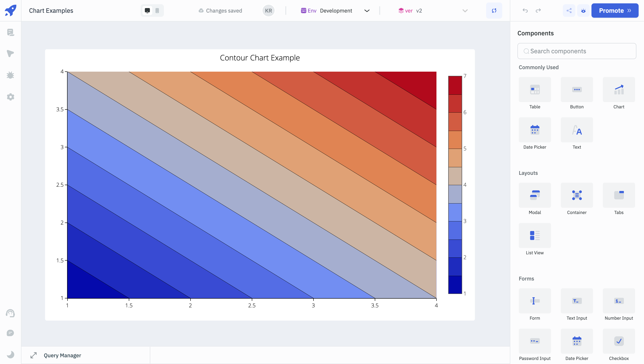Click the KR user avatar
The image size is (644, 364).
tap(269, 11)
